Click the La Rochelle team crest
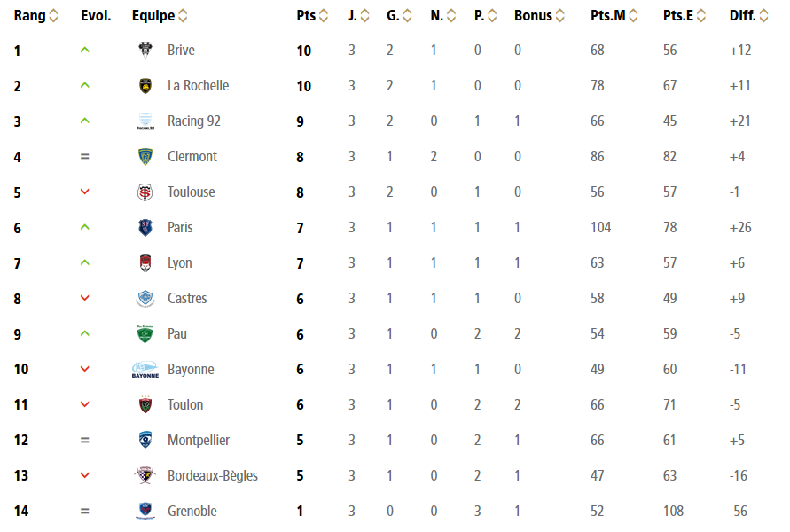The height and width of the screenshot is (532, 790). (x=145, y=85)
